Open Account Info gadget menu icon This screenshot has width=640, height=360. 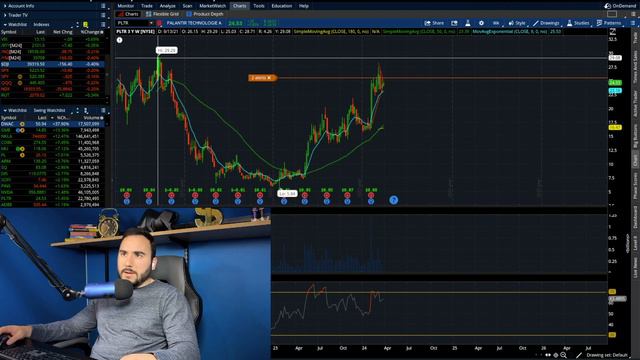pos(103,6)
